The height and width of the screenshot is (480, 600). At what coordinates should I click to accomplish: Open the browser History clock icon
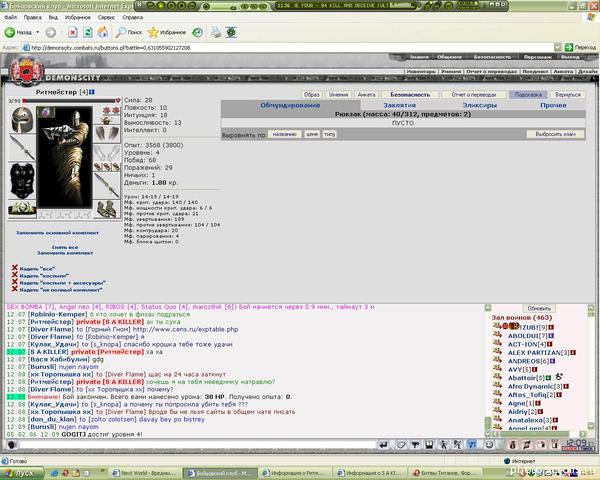coord(197,32)
